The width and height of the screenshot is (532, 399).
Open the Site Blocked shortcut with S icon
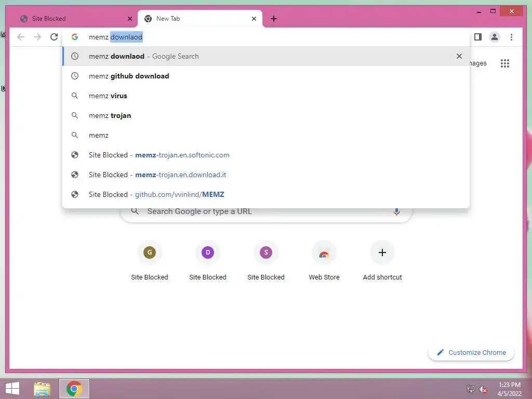pyautogui.click(x=266, y=261)
